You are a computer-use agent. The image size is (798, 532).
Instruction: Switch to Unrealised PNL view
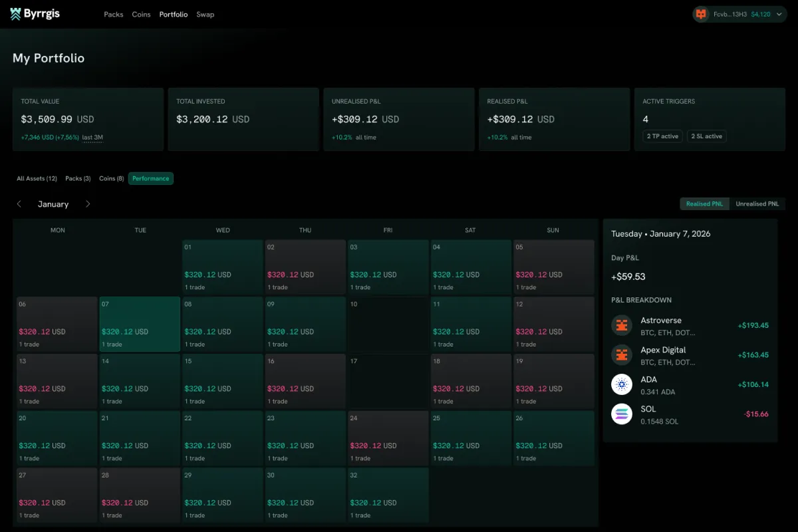757,204
